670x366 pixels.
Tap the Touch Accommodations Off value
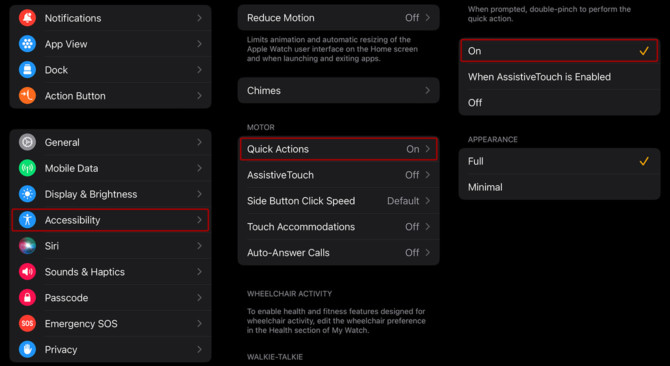point(412,227)
